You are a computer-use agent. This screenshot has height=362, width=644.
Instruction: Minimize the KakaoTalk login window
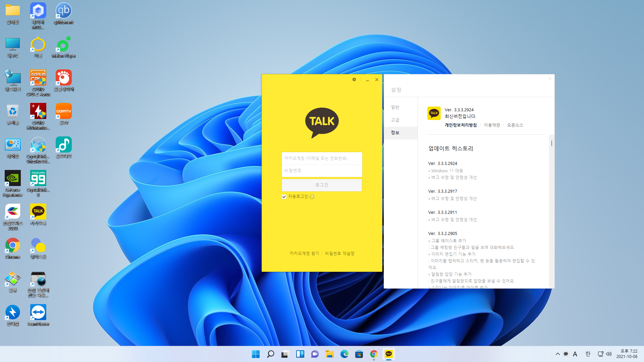[x=367, y=80]
